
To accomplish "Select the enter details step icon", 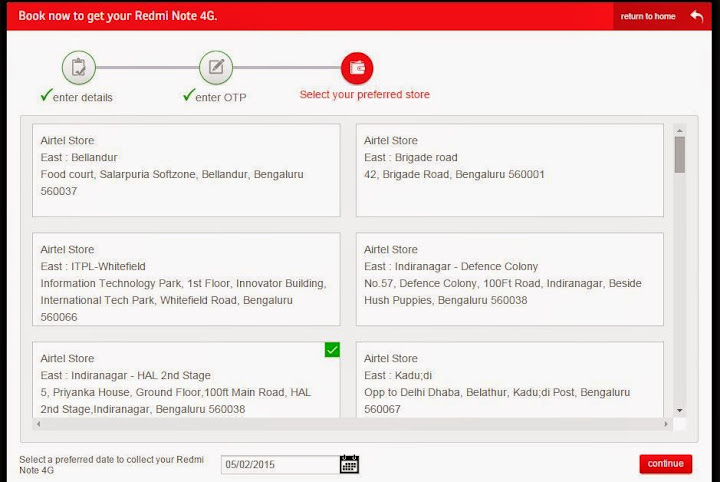I will click(79, 67).
